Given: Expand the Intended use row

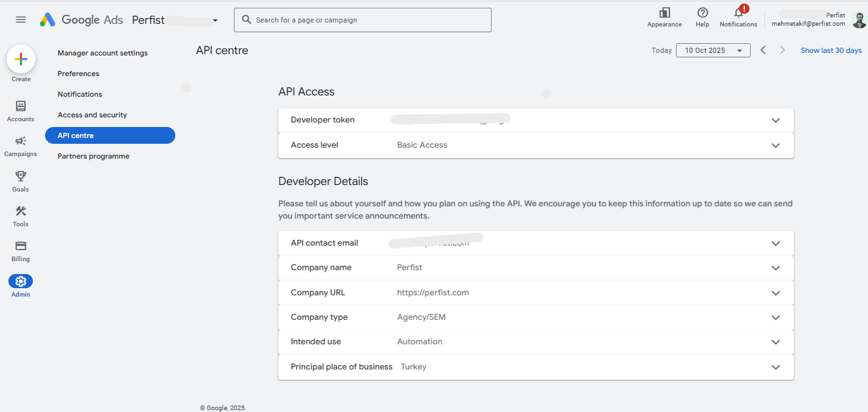Looking at the screenshot, I should (775, 342).
